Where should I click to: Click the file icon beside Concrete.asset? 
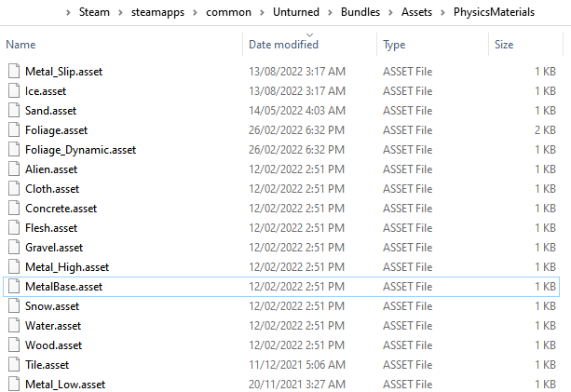pyautogui.click(x=14, y=209)
